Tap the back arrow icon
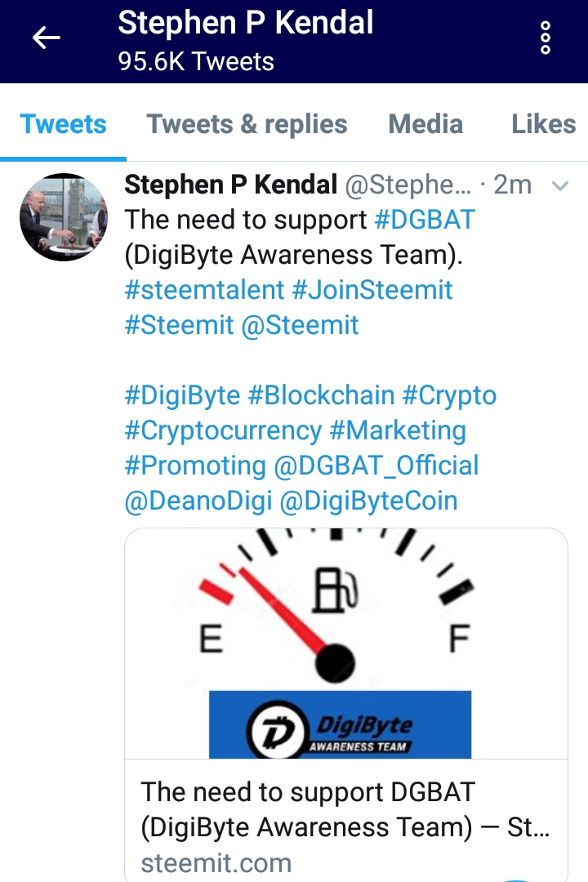The width and height of the screenshot is (588, 882). [x=46, y=38]
